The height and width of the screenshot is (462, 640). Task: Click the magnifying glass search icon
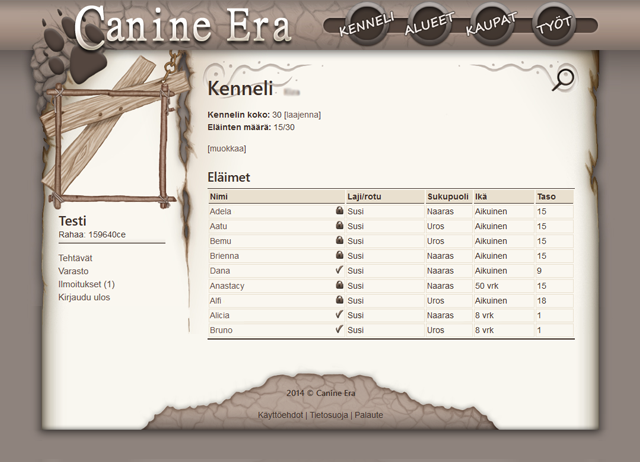click(x=564, y=80)
